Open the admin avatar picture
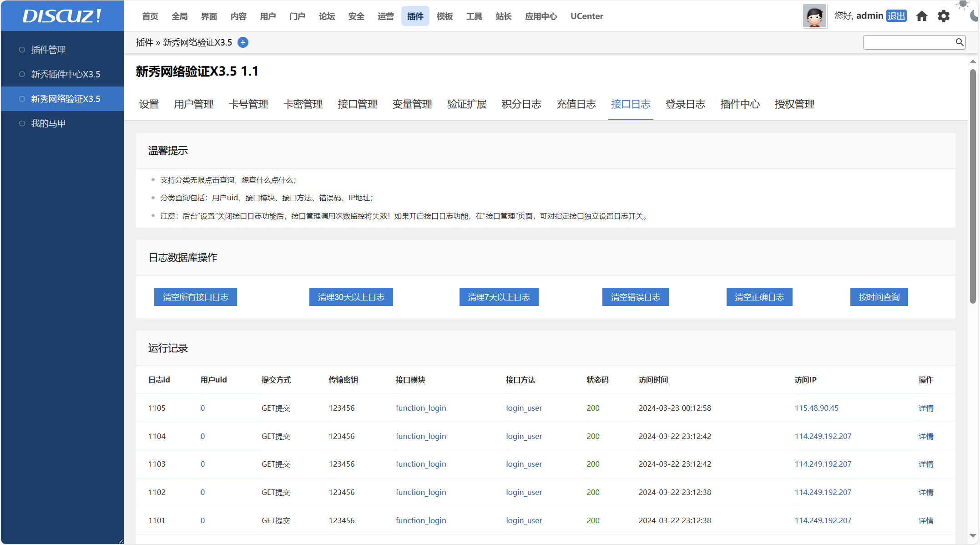This screenshot has width=980, height=545. [814, 16]
